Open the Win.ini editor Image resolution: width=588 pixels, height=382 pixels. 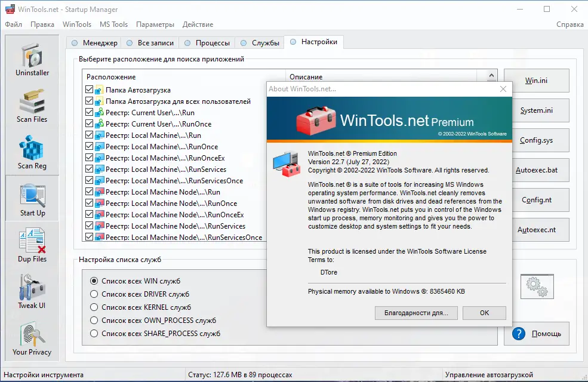[x=537, y=80]
